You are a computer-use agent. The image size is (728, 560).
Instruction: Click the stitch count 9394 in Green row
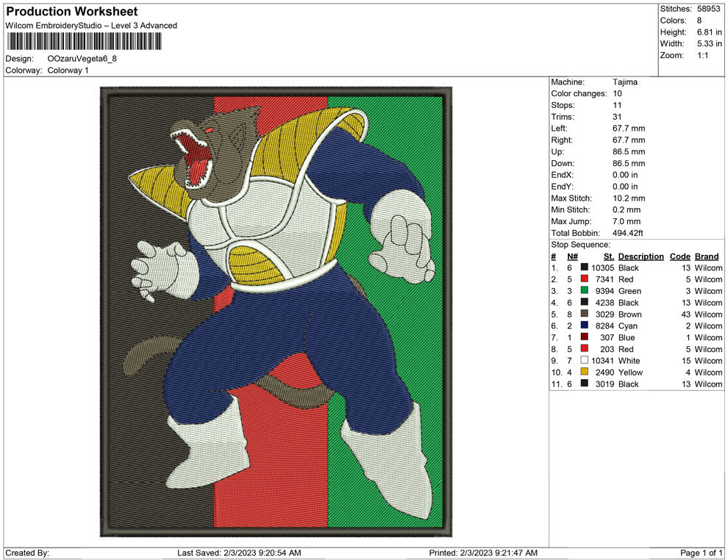[x=605, y=291]
